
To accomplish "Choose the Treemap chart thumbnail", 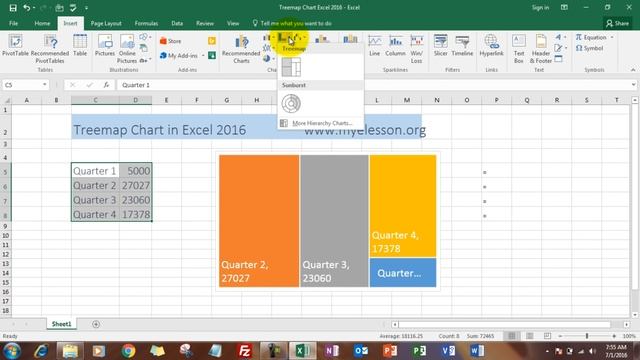I will click(x=291, y=67).
